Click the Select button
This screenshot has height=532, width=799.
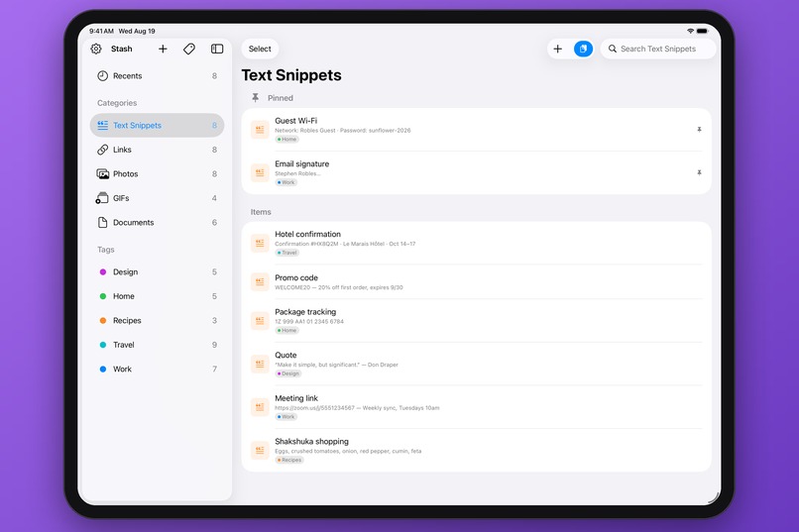point(260,49)
